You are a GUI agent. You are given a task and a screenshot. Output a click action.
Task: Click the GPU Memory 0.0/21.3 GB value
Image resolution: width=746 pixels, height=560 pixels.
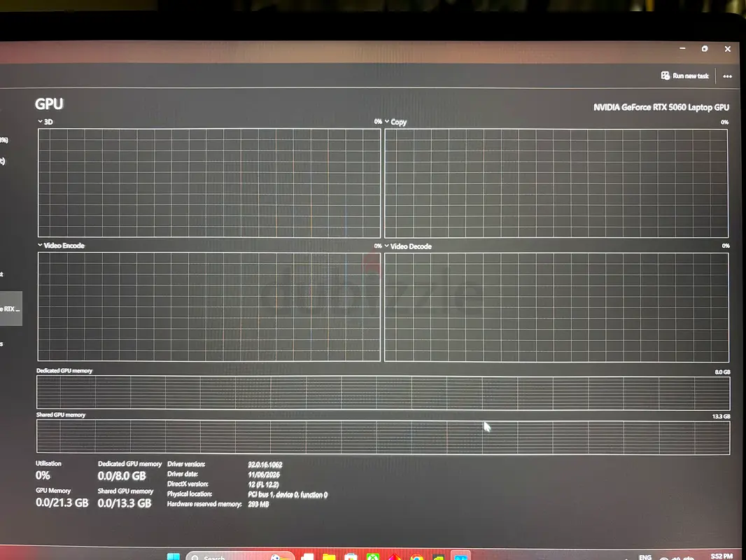click(x=62, y=503)
